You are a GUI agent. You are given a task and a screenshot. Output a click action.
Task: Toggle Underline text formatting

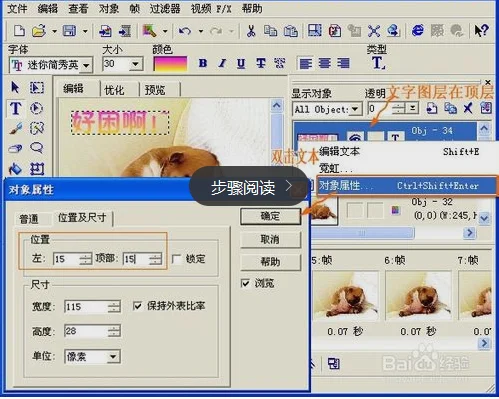point(241,63)
